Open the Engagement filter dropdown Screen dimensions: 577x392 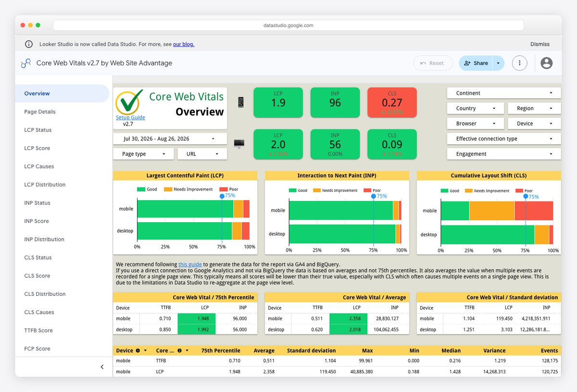[504, 154]
